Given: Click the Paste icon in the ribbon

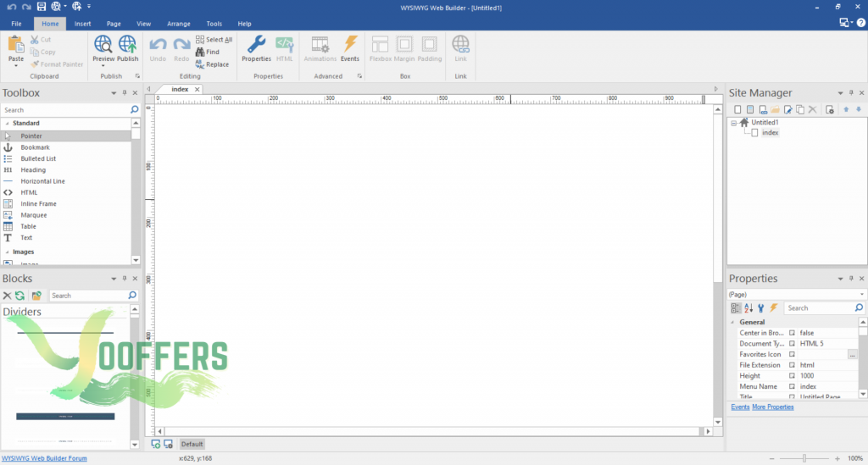Looking at the screenshot, I should tap(16, 44).
